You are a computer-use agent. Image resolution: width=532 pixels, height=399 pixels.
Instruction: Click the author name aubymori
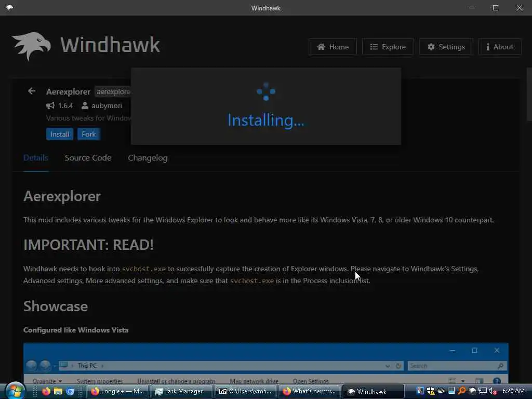(x=107, y=105)
